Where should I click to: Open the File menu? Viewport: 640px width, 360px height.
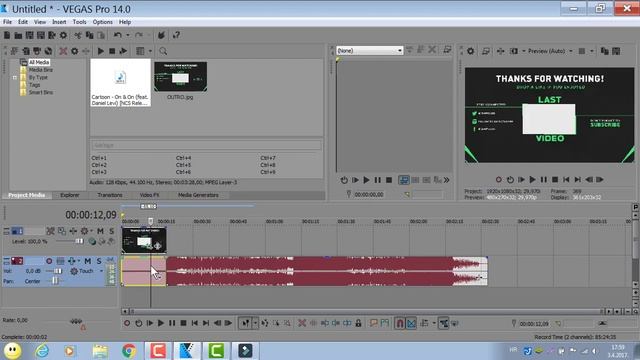pos(7,22)
